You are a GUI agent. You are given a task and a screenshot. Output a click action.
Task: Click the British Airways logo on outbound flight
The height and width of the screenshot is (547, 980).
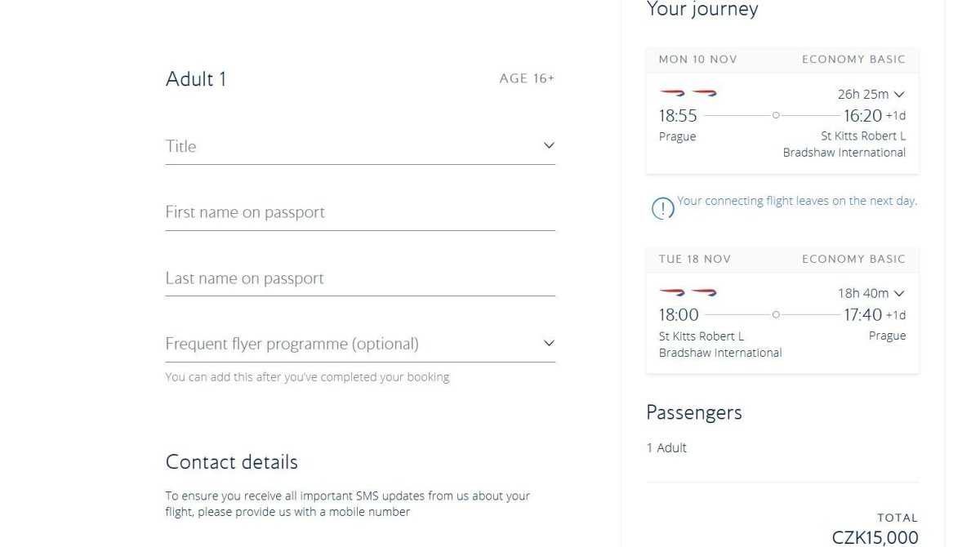click(688, 93)
